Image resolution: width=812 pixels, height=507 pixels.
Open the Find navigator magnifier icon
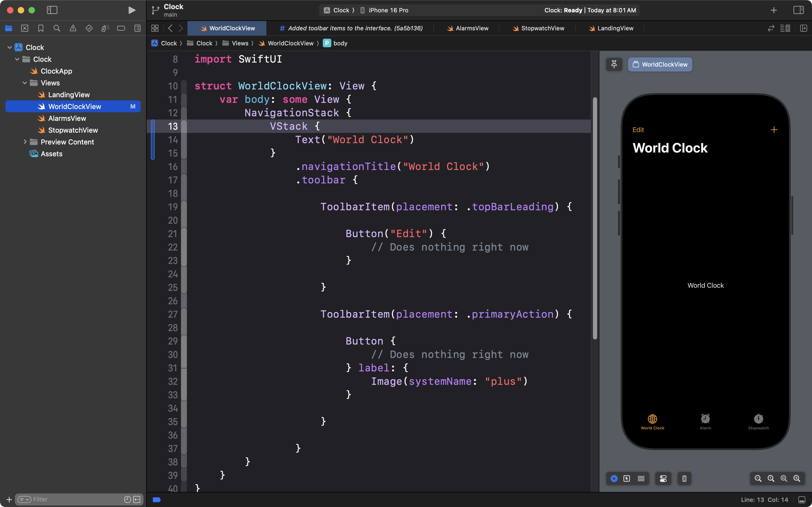pyautogui.click(x=57, y=28)
